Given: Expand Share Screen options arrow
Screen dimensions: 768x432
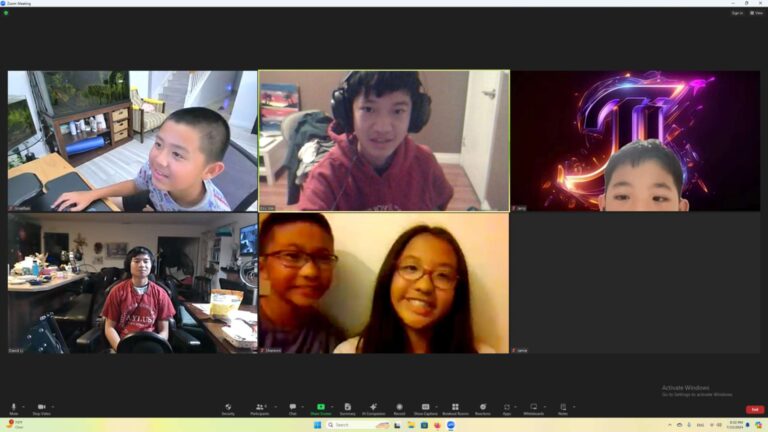Looking at the screenshot, I should [332, 407].
